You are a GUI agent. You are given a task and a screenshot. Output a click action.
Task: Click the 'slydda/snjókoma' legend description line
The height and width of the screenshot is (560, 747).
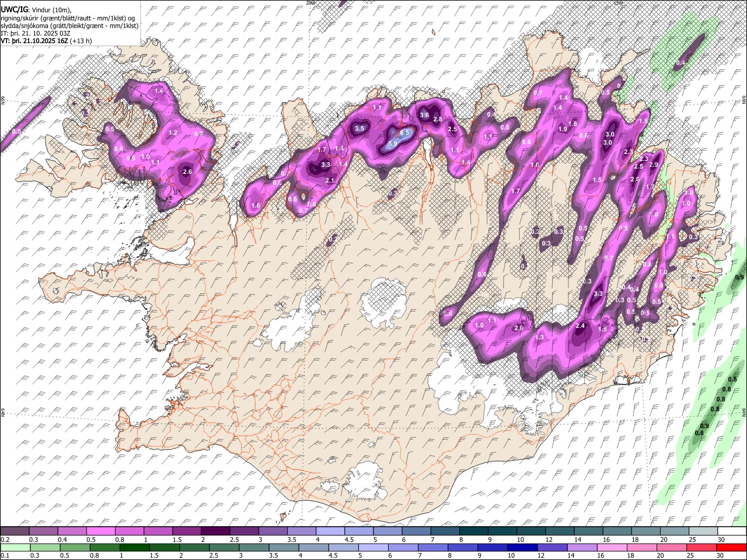(69, 26)
